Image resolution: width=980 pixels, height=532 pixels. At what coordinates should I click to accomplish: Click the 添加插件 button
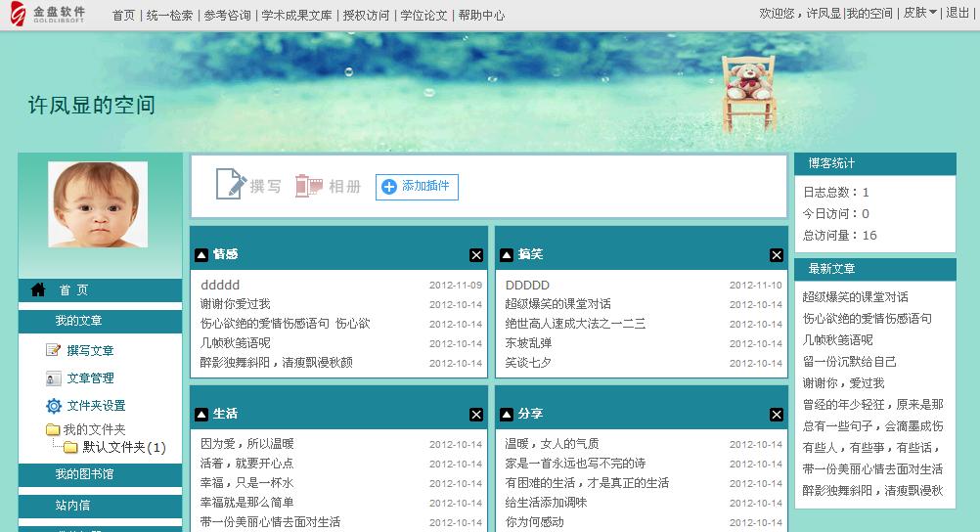(417, 187)
